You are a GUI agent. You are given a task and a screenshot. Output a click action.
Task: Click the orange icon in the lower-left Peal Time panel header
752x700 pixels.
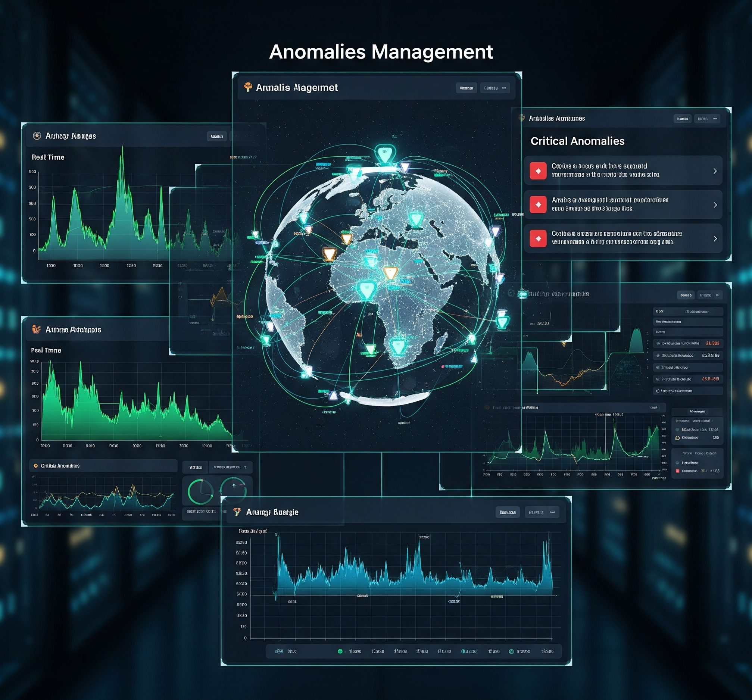36,329
